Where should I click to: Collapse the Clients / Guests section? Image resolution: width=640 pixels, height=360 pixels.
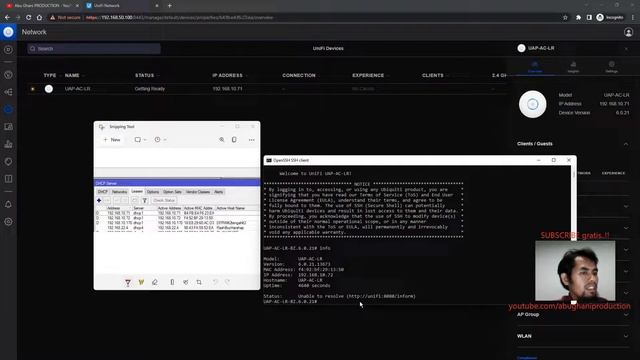tap(626, 144)
